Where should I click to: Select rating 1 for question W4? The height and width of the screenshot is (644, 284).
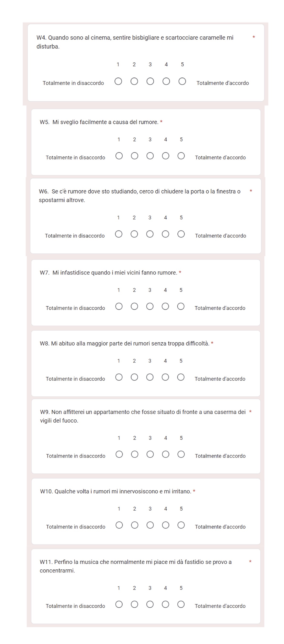point(118,81)
